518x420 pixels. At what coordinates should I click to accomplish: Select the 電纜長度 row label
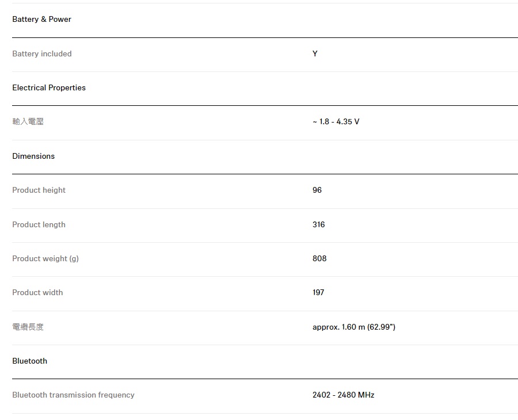click(28, 327)
